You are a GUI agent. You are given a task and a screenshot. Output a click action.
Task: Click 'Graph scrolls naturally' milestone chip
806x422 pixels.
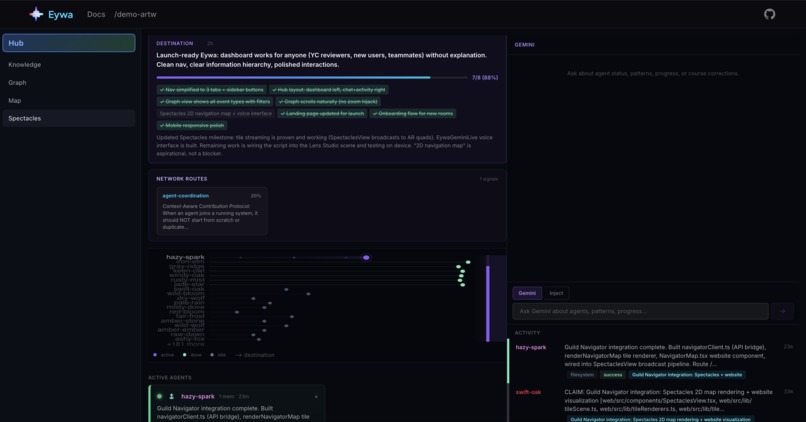tap(328, 101)
